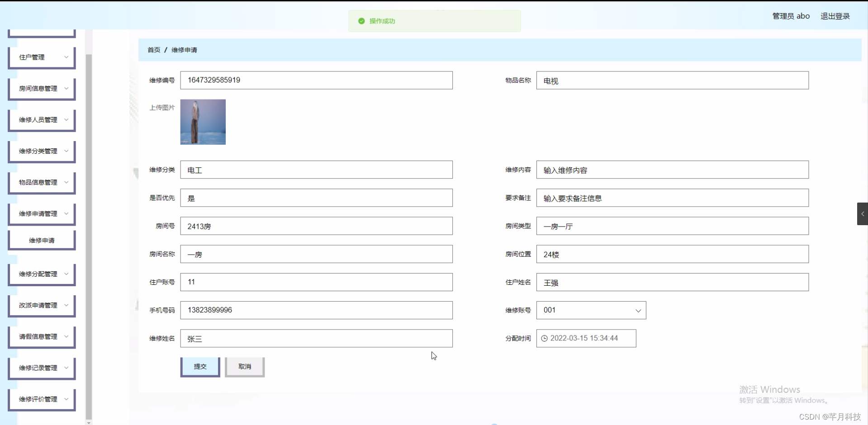Expand the 房间信息管理 sidebar menu
This screenshot has width=868, height=425.
[42, 88]
